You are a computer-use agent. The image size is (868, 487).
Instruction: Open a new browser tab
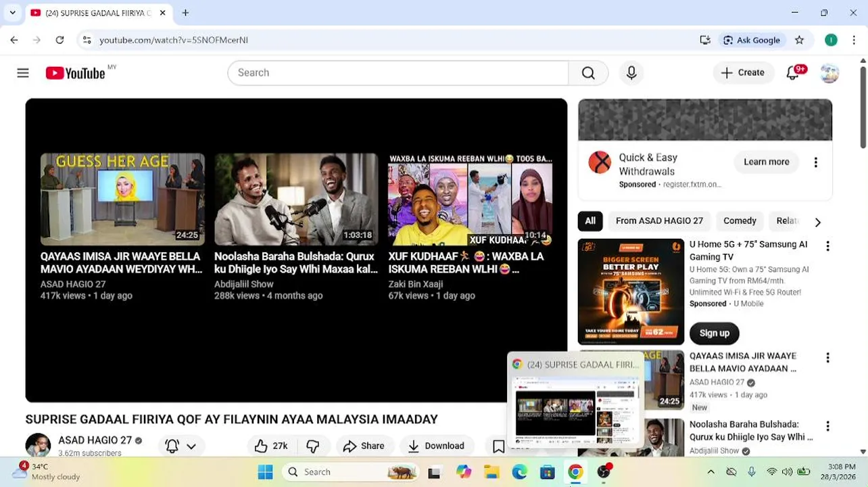pyautogui.click(x=185, y=13)
